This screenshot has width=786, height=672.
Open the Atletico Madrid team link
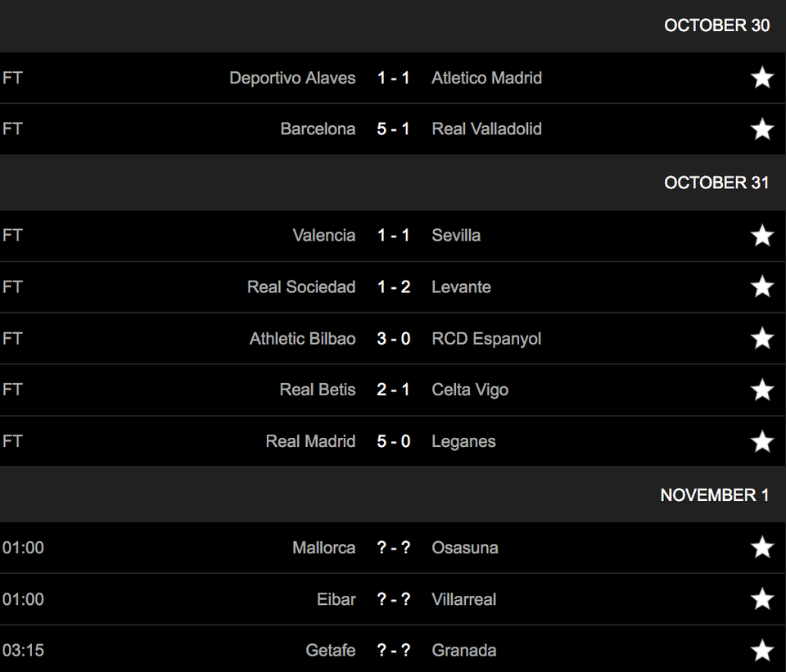tap(486, 78)
